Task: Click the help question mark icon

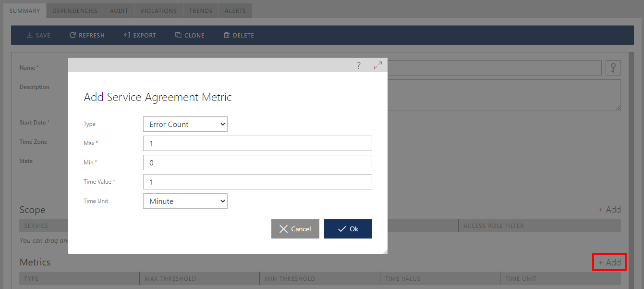Action: (359, 65)
